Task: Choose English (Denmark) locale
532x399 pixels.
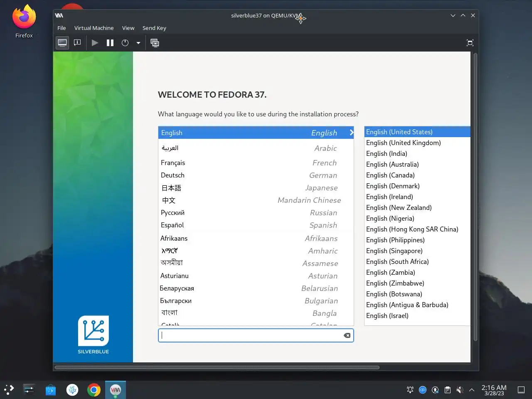Action: click(417, 186)
